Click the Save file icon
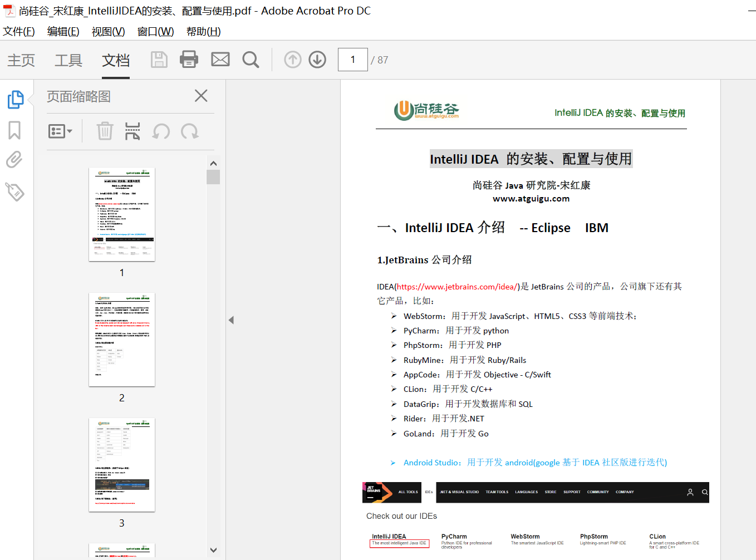The width and height of the screenshot is (756, 560). 159,60
